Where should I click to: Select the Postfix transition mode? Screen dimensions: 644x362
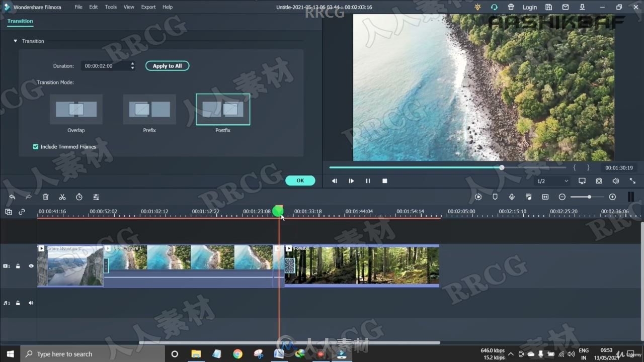coord(223,109)
